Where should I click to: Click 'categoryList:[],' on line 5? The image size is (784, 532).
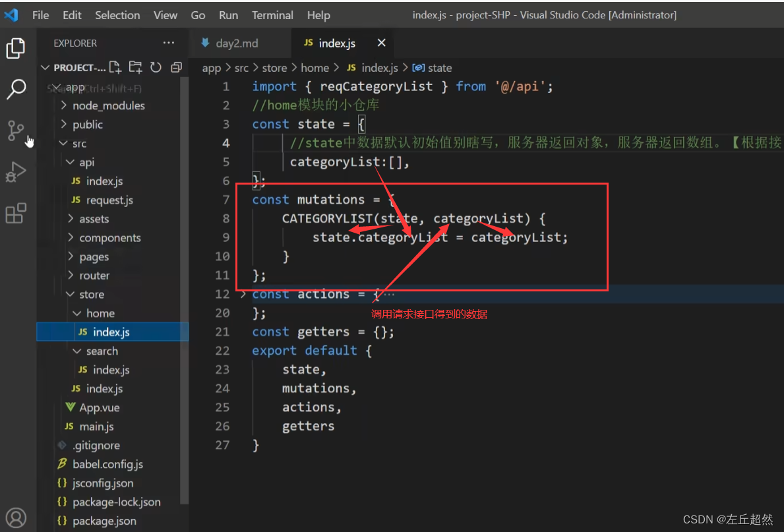[x=349, y=162]
